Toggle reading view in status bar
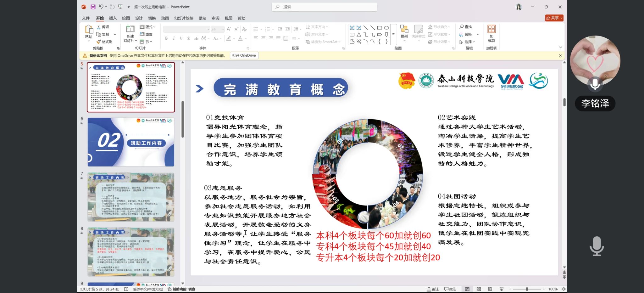 pyautogui.click(x=490, y=289)
